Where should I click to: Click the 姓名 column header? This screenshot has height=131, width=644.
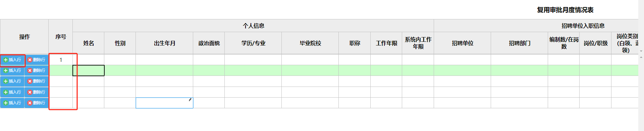click(89, 43)
